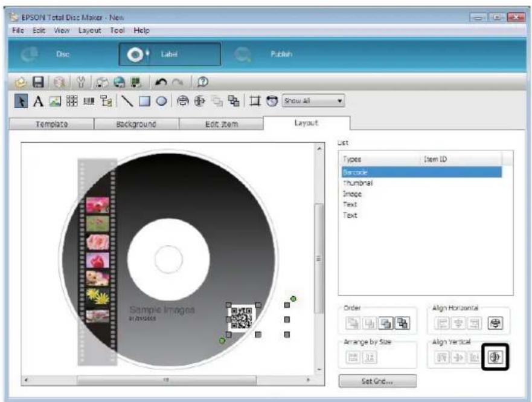Click the yellow flower thumbnail on filmstrip

pyautogui.click(x=97, y=296)
